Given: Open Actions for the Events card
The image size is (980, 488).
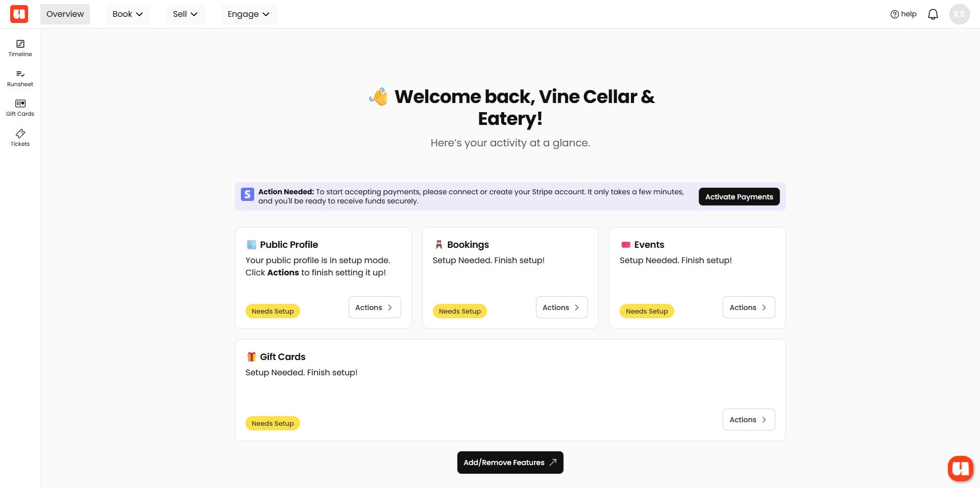Looking at the screenshot, I should coord(748,307).
